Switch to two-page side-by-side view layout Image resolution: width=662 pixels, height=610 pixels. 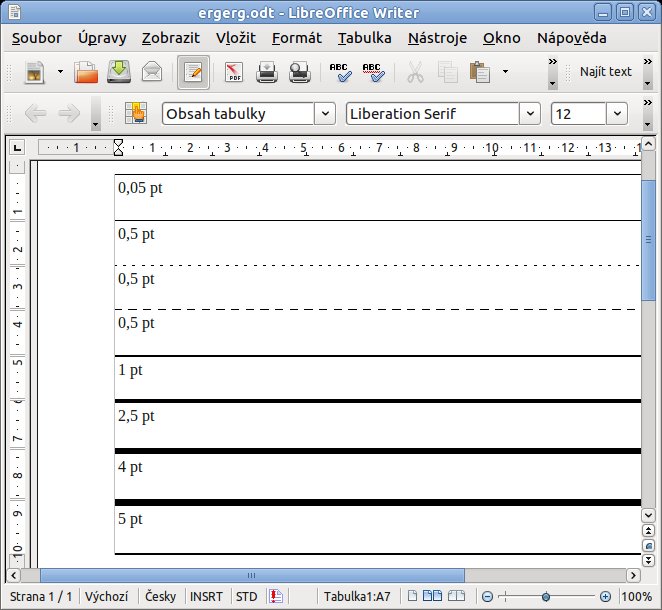tap(432, 596)
